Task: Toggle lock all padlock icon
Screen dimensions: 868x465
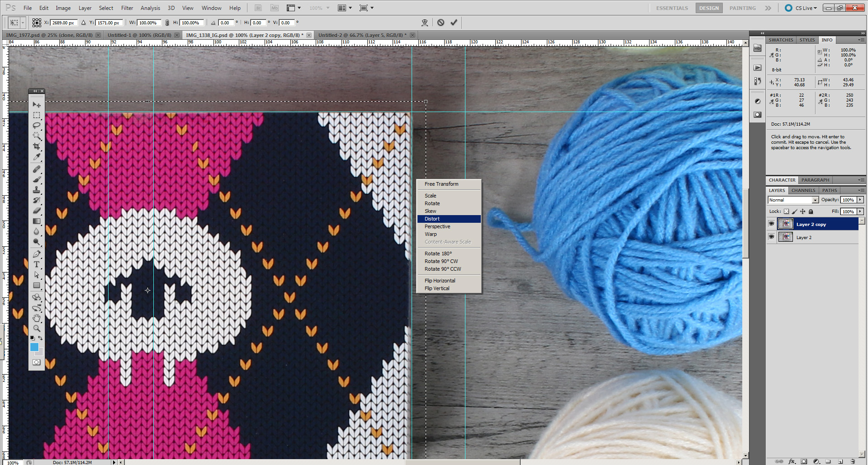Action: [811, 211]
